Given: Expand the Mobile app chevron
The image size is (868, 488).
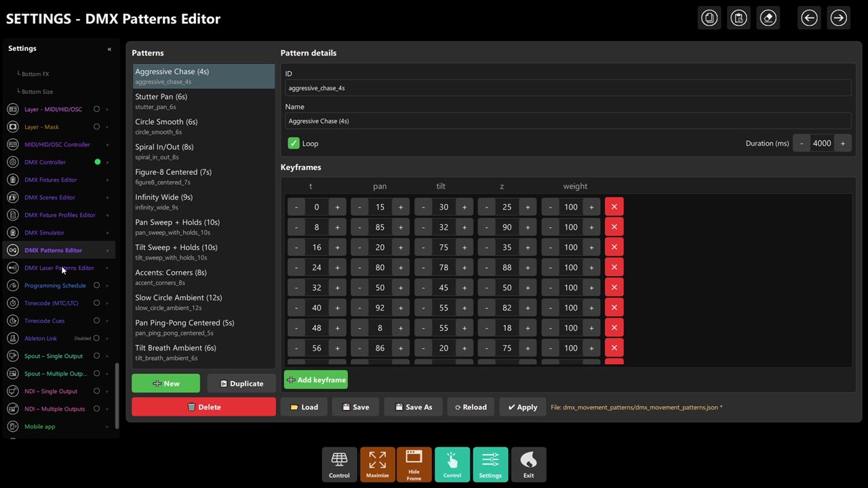Looking at the screenshot, I should 107,426.
